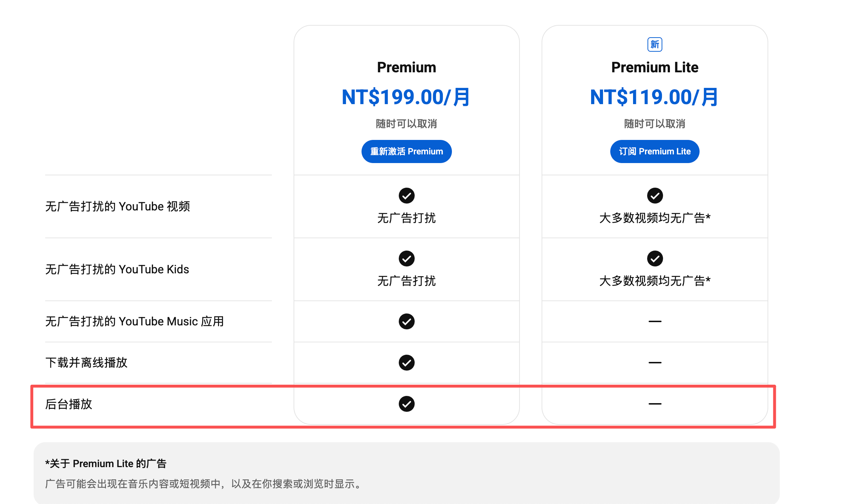Click the NT$199.00/月 price text
Image resolution: width=859 pixels, height=504 pixels.
(406, 97)
